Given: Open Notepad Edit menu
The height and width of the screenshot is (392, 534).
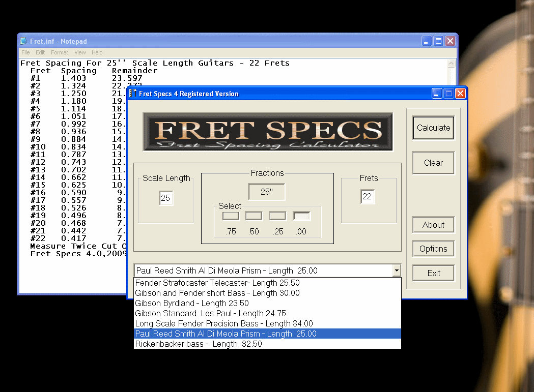Looking at the screenshot, I should pyautogui.click(x=40, y=52).
